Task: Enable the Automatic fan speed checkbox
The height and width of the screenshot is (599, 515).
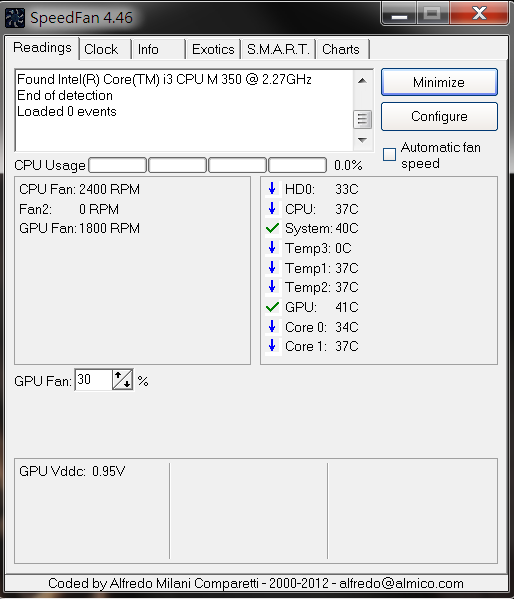Action: click(389, 154)
